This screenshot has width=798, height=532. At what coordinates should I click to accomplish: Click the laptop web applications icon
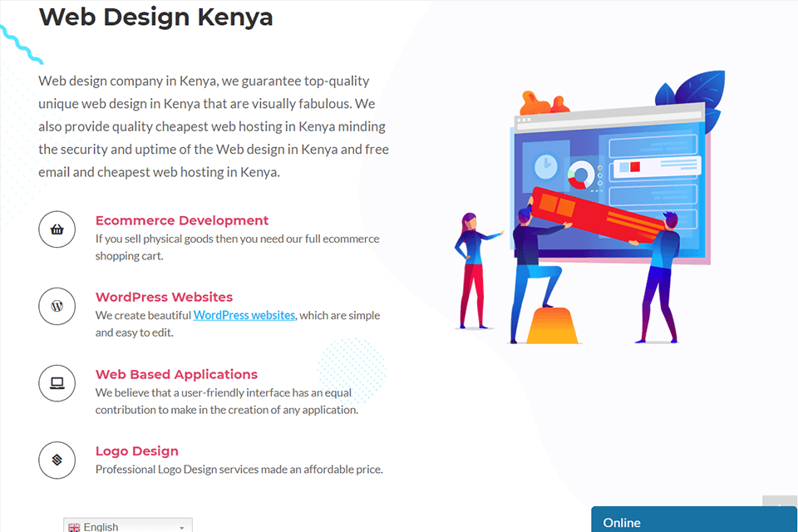click(57, 383)
